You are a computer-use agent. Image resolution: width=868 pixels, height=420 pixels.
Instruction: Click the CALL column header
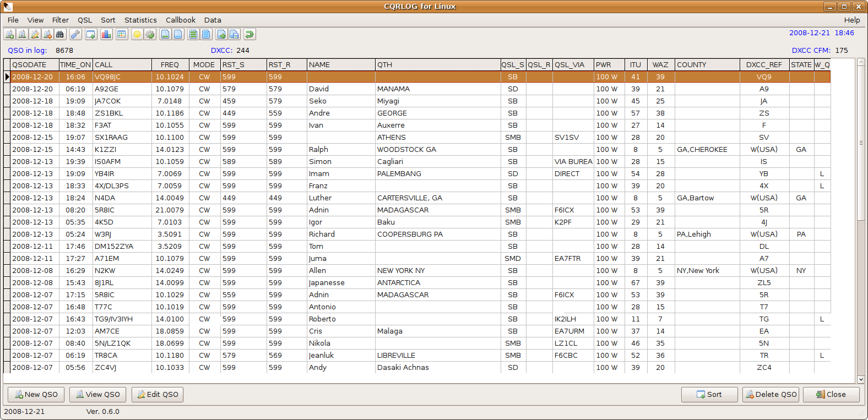122,64
